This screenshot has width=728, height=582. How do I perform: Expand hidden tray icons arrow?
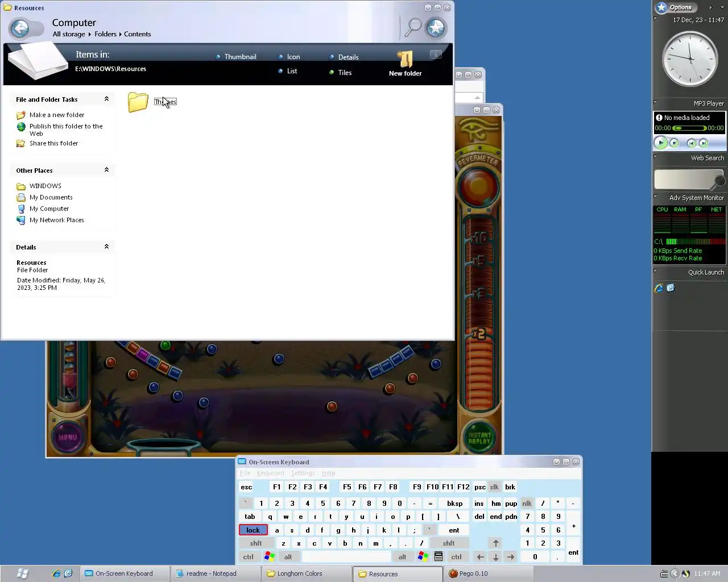tap(675, 573)
